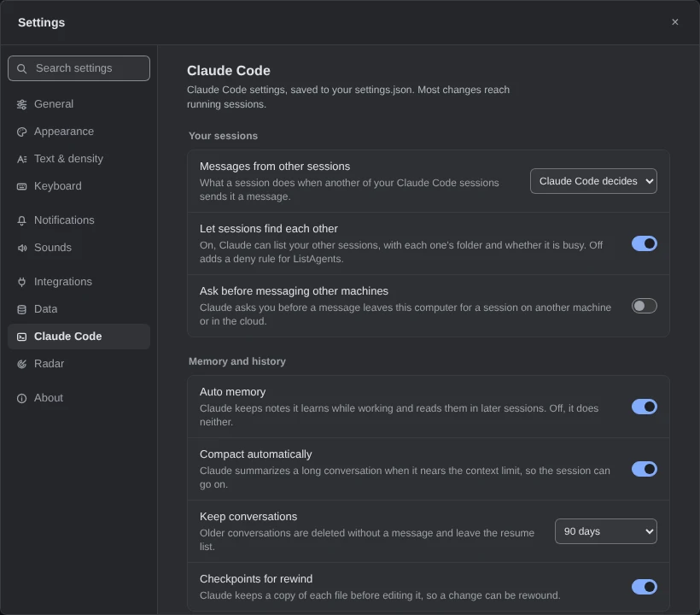Focus the Search settings field
This screenshot has height=615, width=700.
79,68
